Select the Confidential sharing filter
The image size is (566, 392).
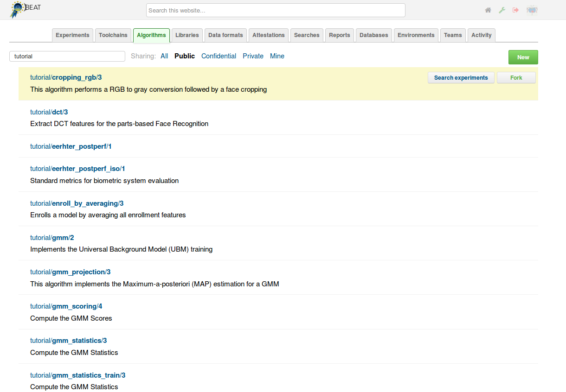point(219,56)
